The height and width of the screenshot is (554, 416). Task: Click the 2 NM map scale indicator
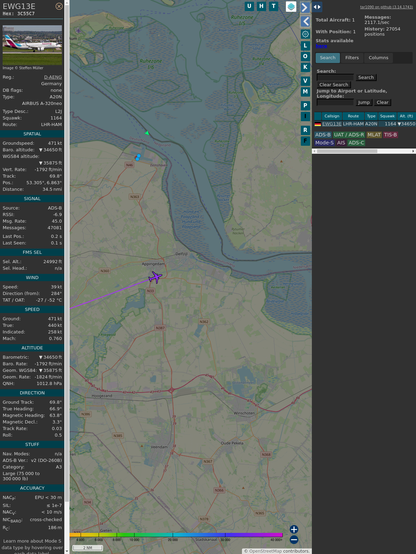point(88,548)
